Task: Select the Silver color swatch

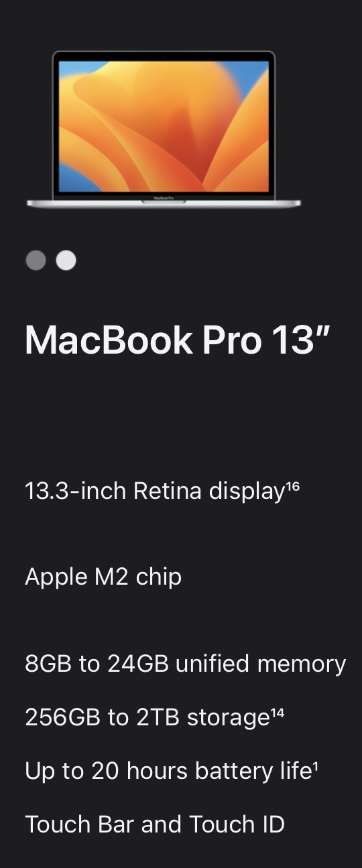Action: coord(66,260)
